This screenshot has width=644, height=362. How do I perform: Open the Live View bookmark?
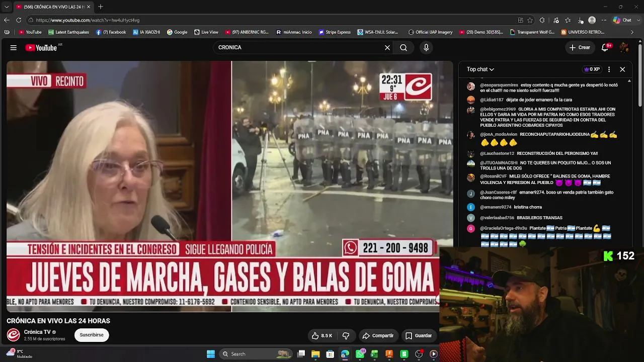[206, 32]
